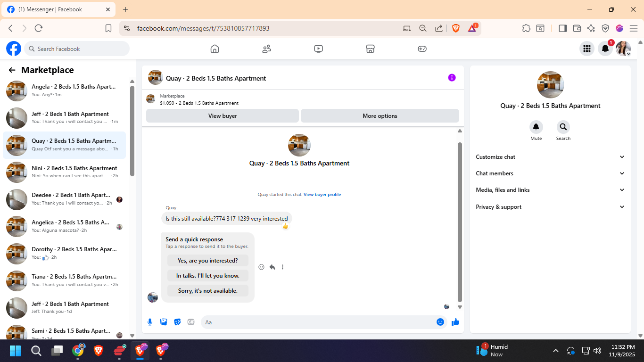The width and height of the screenshot is (644, 362).
Task: Expand Customize chat section
Action: pyautogui.click(x=550, y=157)
